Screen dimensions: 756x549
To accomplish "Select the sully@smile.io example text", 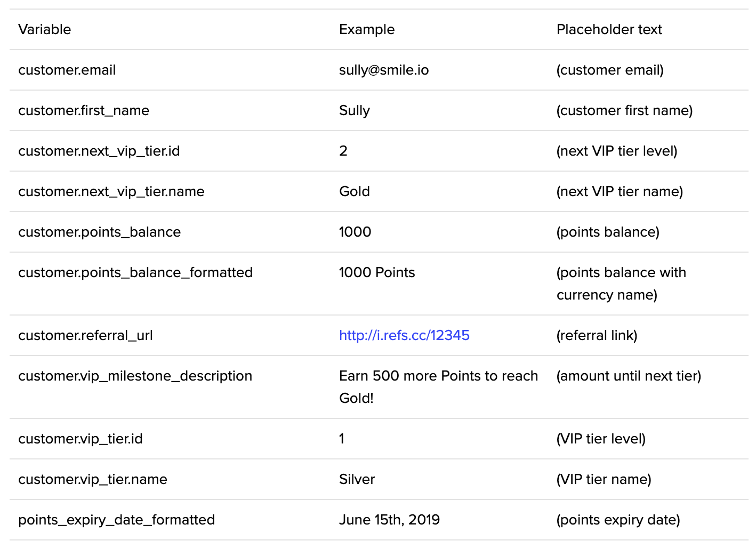I will [384, 70].
